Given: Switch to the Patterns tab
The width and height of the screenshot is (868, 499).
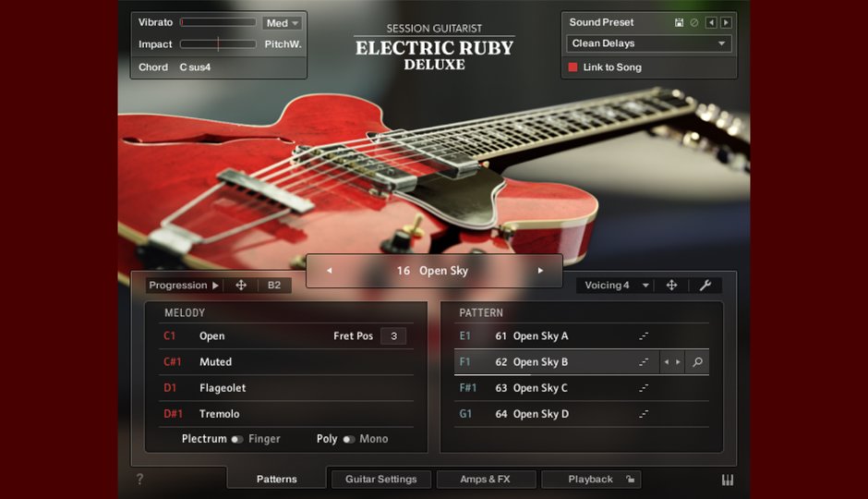Looking at the screenshot, I should pos(277,479).
